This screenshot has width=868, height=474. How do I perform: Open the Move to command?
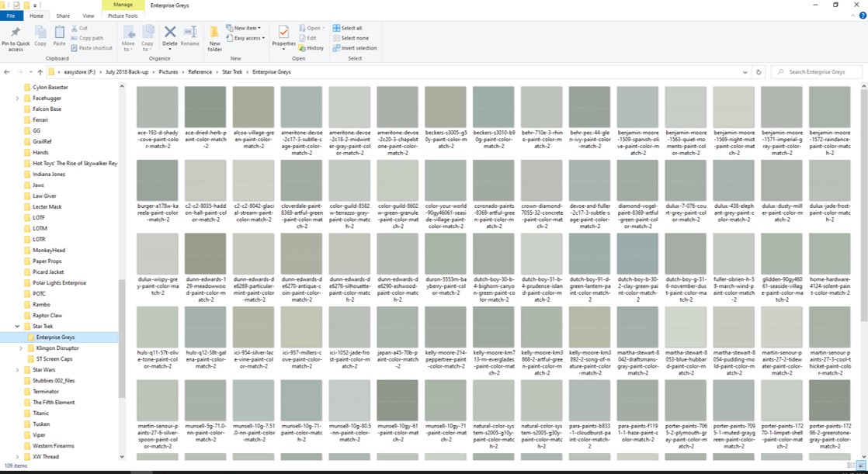[128, 38]
